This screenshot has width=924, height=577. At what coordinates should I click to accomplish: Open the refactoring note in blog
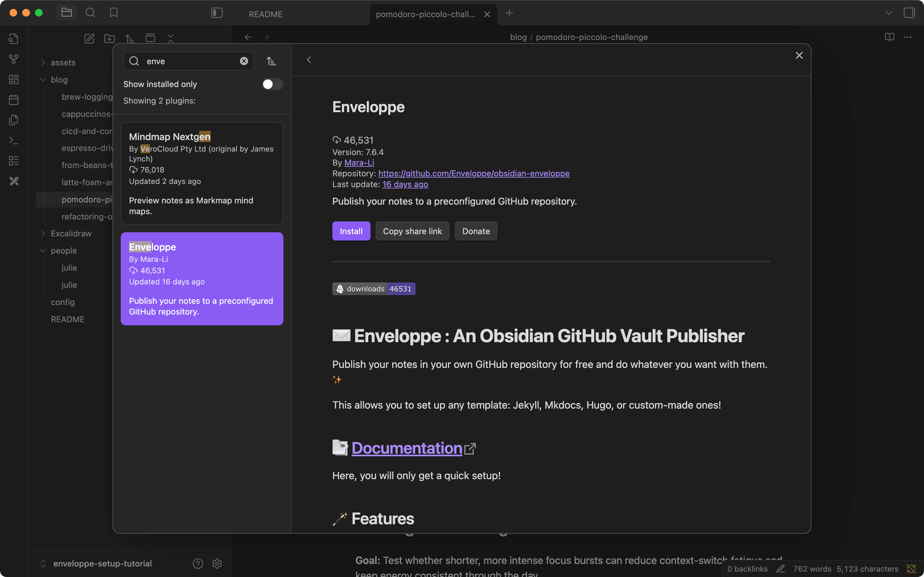tap(87, 217)
